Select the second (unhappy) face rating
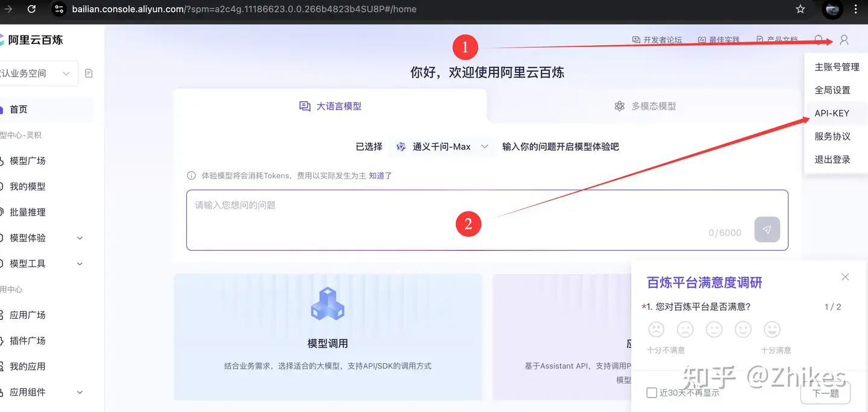 [x=685, y=329]
